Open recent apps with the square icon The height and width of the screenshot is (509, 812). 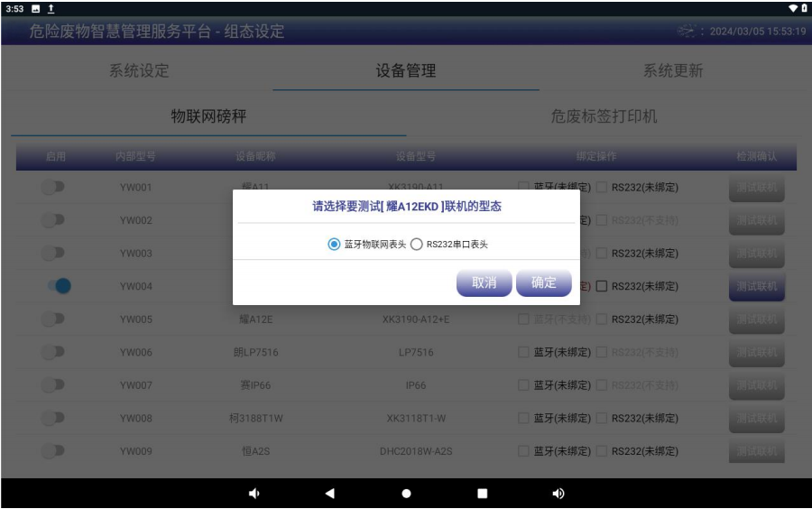tap(482, 494)
